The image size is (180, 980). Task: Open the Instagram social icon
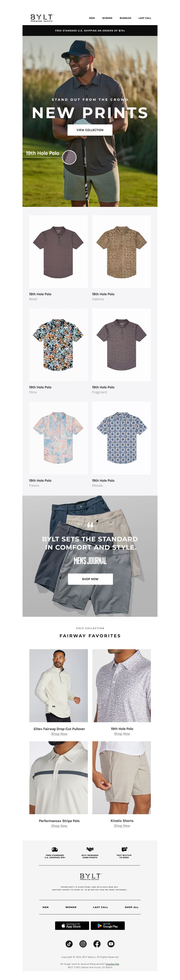pos(83,944)
